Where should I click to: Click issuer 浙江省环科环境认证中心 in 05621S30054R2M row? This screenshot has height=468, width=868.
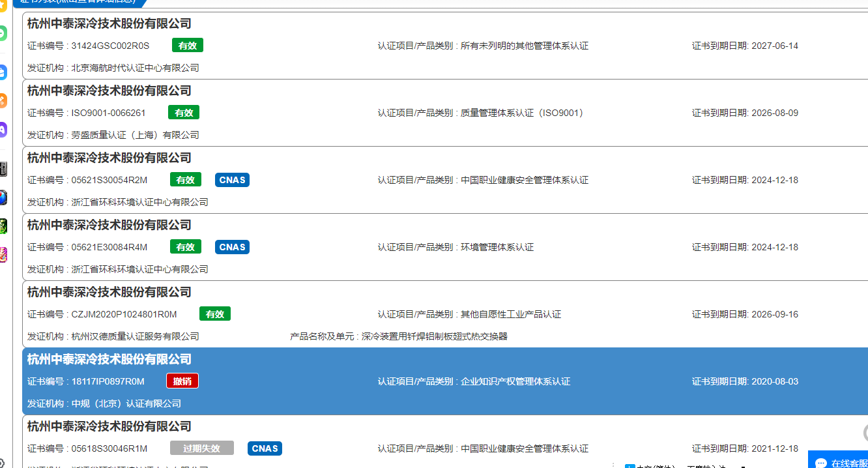140,202
